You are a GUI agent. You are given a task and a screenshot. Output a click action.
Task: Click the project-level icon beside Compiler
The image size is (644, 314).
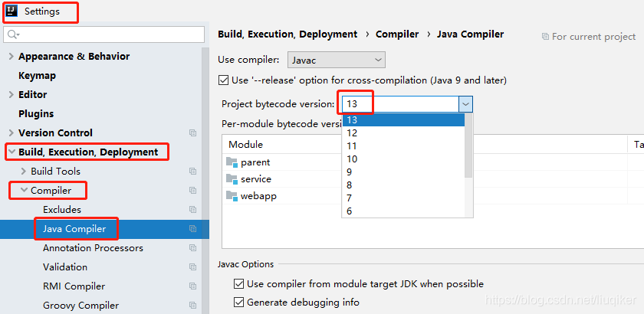192,191
